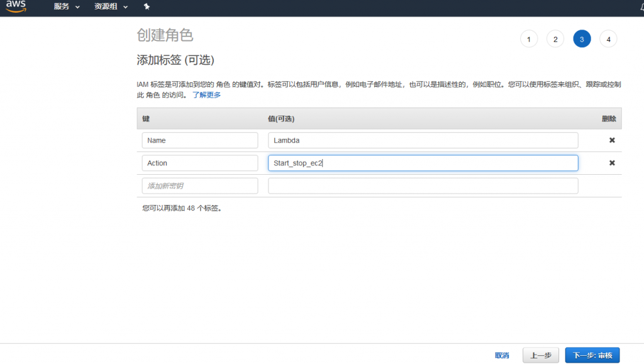Screen dimensions: 644x364
Task: Click the 上一步 previous step button
Action: pos(540,355)
